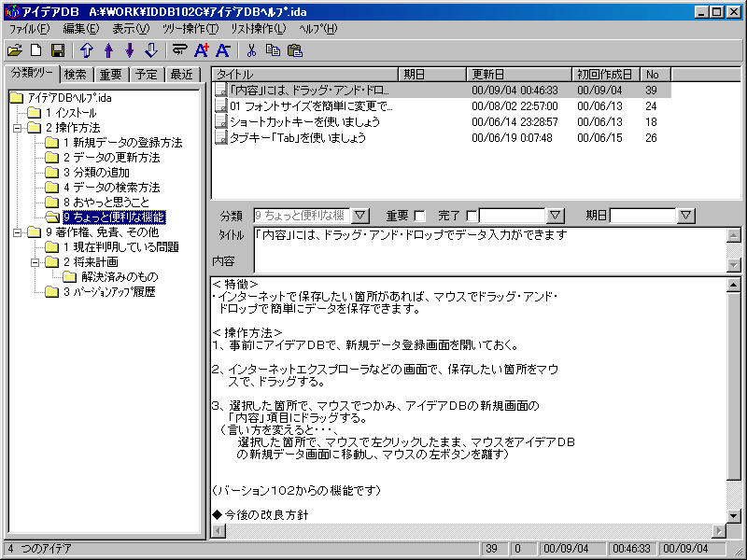747x560 pixels.
Task: Open the ツリー操作(T) menu
Action: [190, 29]
